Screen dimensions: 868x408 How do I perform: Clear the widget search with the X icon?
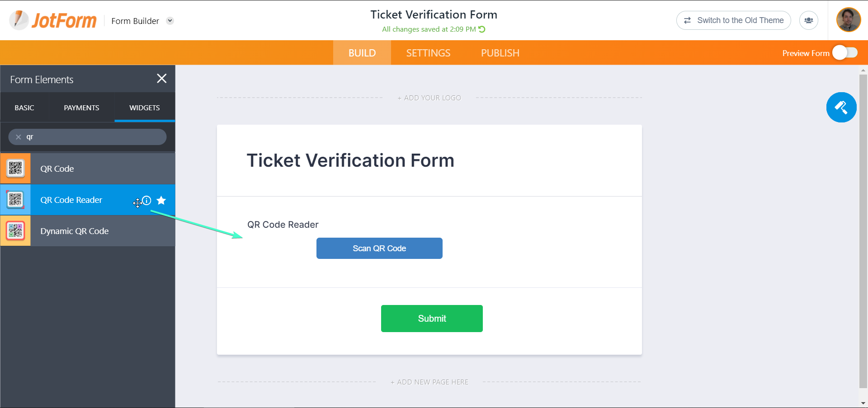pos(19,137)
